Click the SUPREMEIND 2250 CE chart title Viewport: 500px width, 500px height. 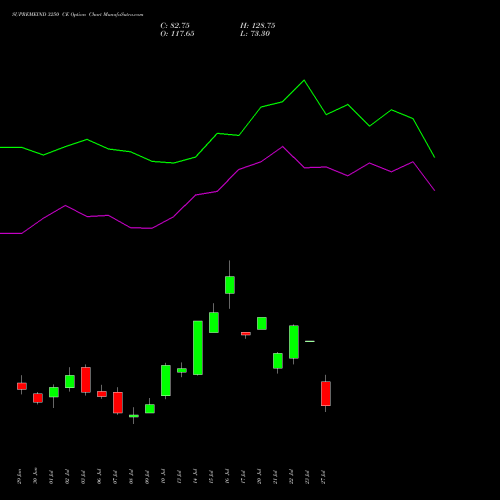[x=78, y=15]
